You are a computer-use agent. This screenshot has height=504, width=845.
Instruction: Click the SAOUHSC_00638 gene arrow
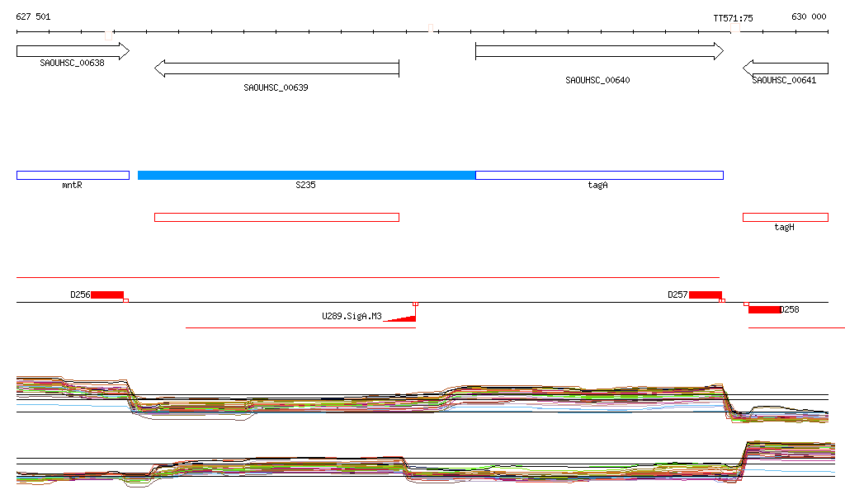coord(73,51)
